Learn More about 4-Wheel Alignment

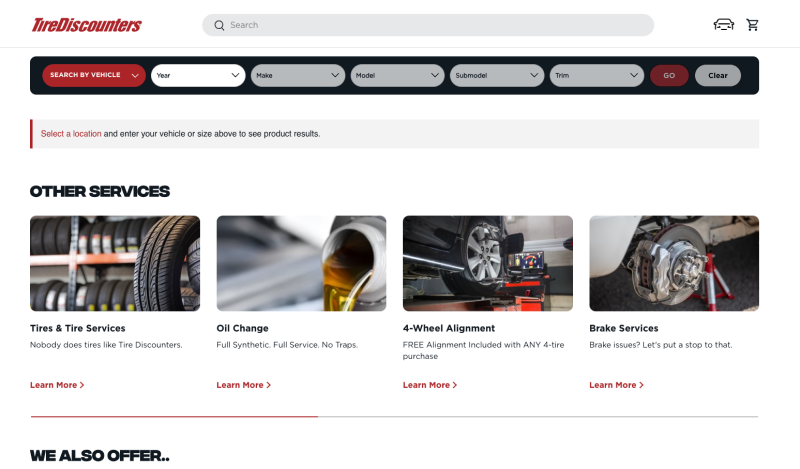point(430,385)
